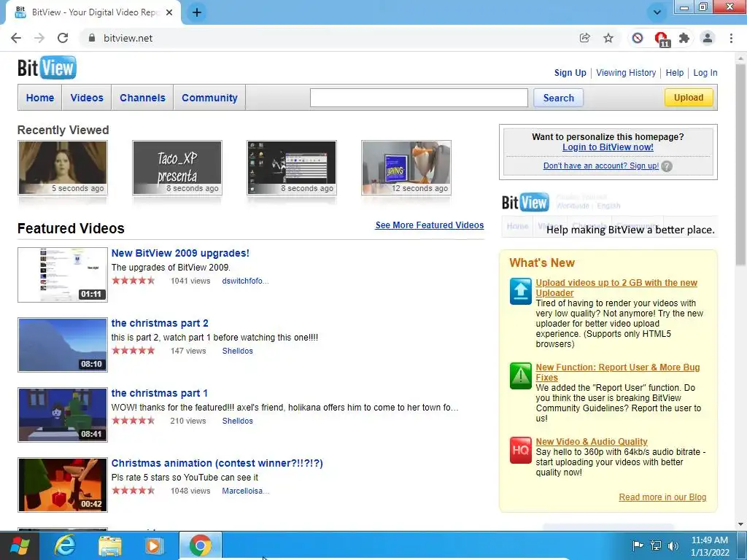This screenshot has width=747, height=560.
Task: Click the green warning triangle icon
Action: [520, 376]
